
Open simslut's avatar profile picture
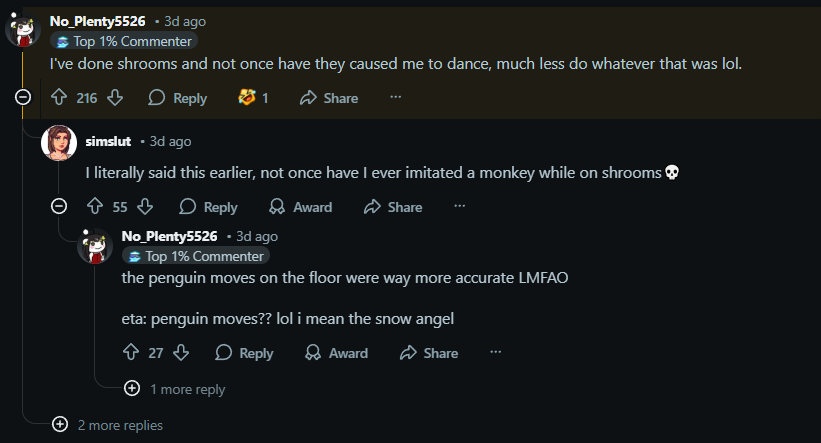pyautogui.click(x=59, y=144)
